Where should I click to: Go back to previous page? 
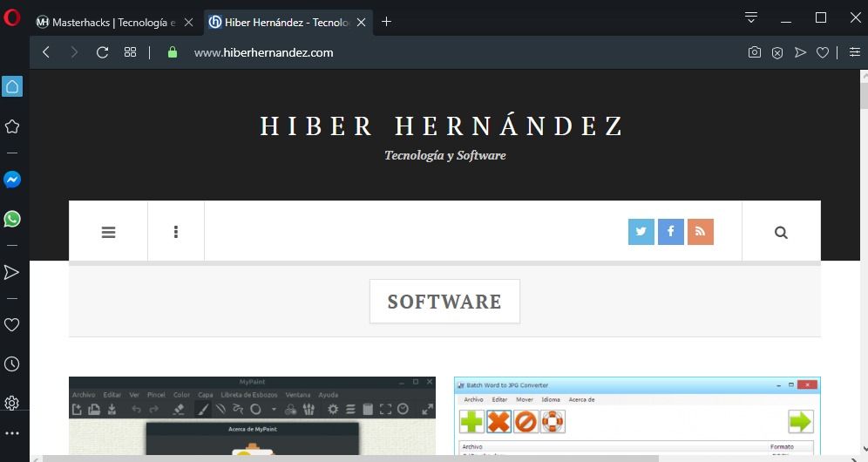(46, 52)
